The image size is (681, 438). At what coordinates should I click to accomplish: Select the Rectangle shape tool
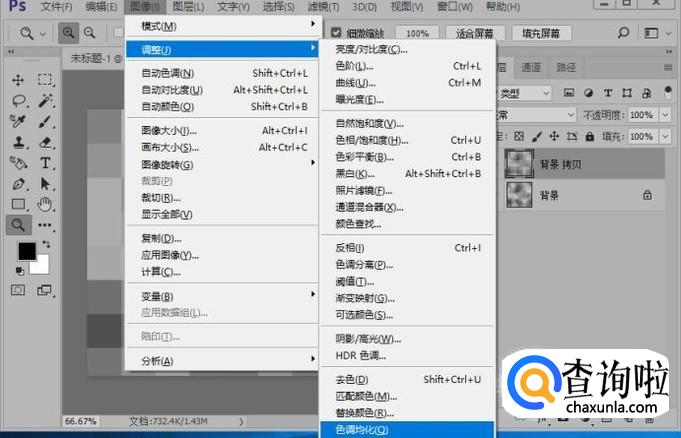coord(18,204)
